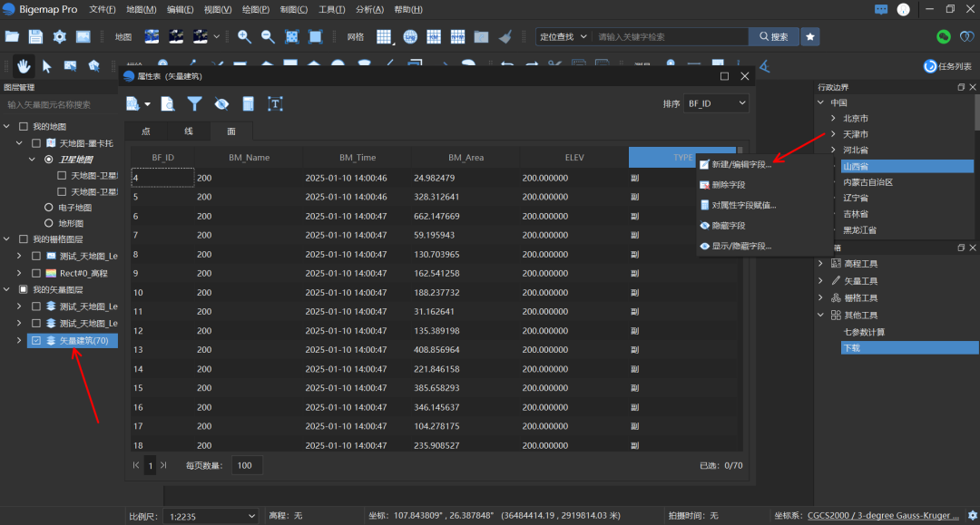The width and height of the screenshot is (980, 525).
Task: Switch to the 线 tab
Action: (x=188, y=131)
